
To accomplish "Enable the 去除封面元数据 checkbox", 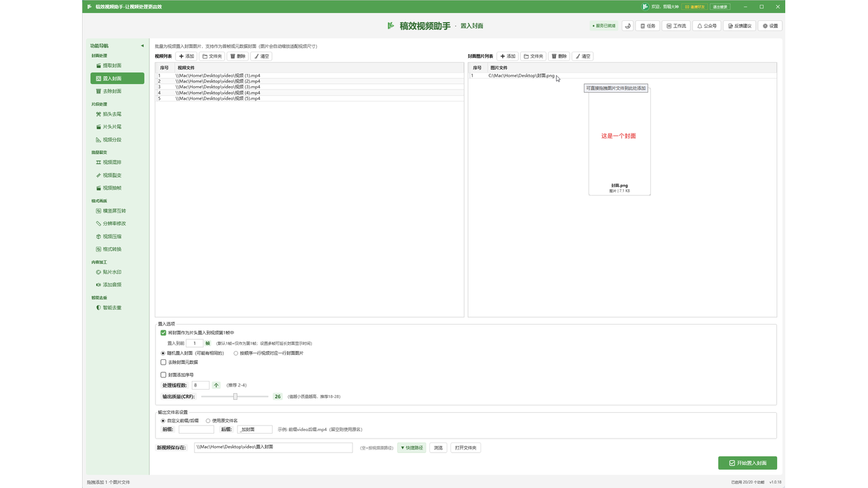I will [x=163, y=362].
